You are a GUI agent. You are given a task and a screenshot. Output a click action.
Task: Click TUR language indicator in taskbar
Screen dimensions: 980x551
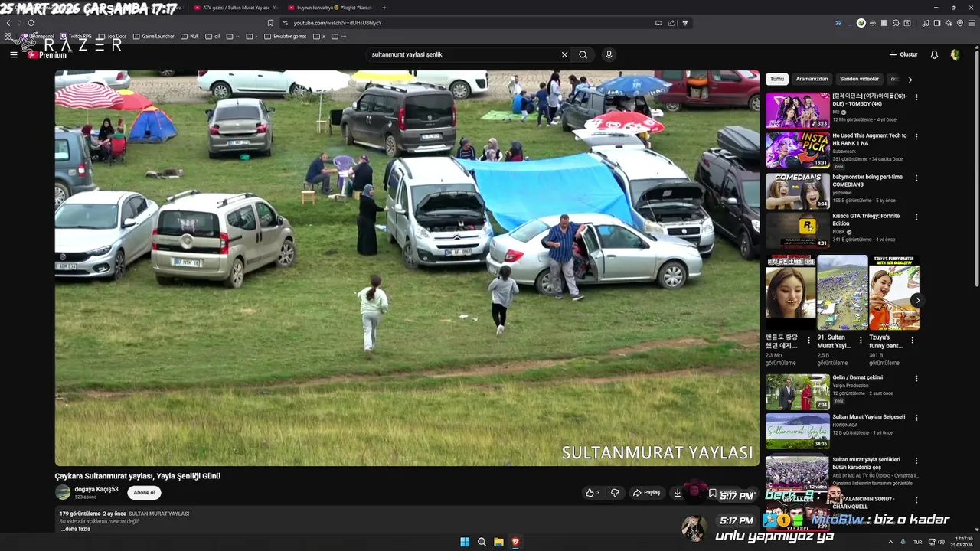[917, 542]
